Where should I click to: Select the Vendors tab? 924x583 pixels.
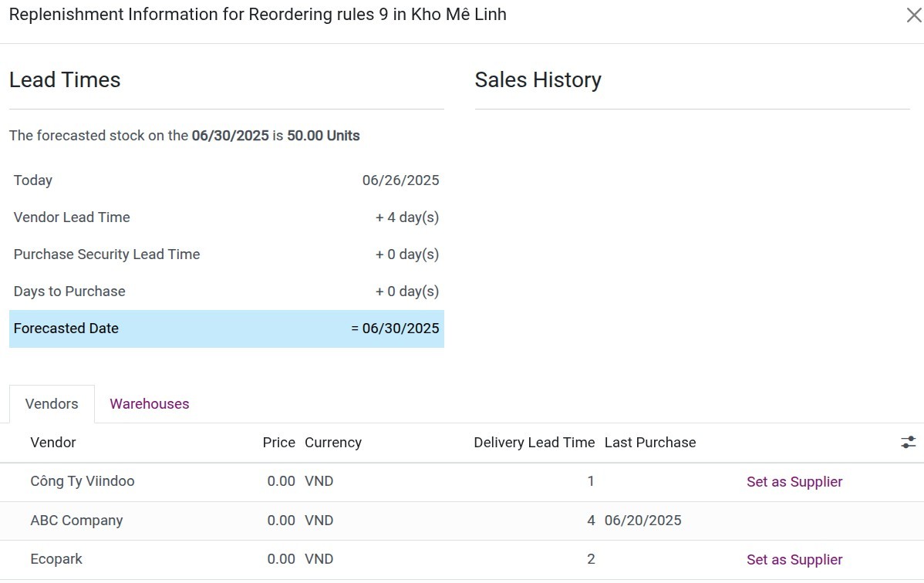tap(52, 404)
